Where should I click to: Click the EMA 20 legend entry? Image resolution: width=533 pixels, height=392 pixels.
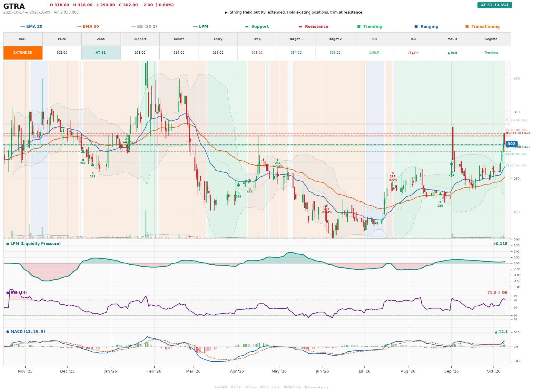pos(31,27)
